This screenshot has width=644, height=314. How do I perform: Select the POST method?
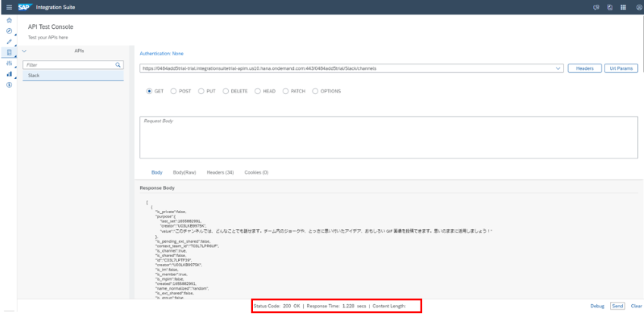(174, 91)
